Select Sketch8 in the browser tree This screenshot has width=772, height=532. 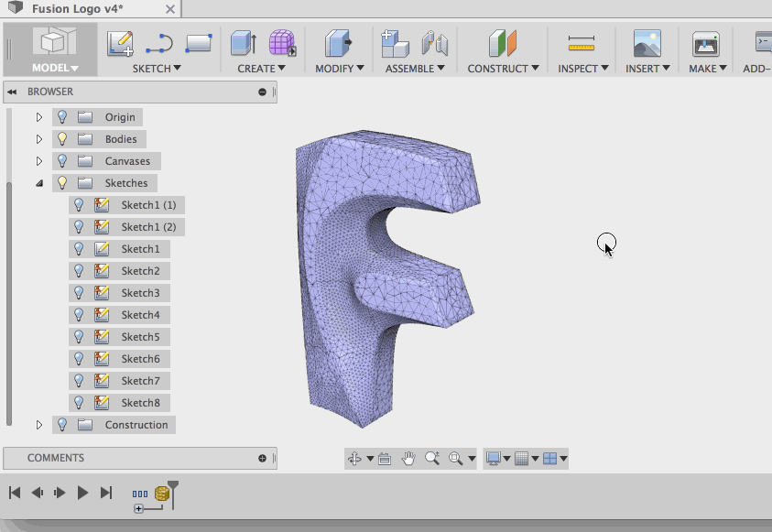coord(140,403)
